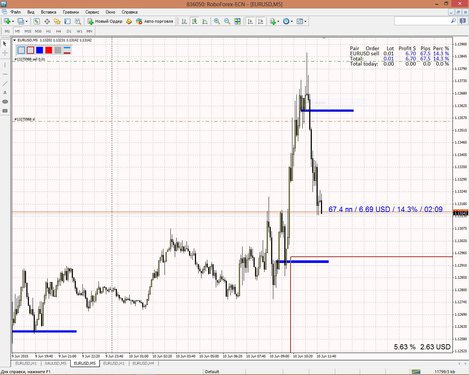Screen dimensions: 469x375
Task: Open the Сервис menu
Action: tap(92, 12)
